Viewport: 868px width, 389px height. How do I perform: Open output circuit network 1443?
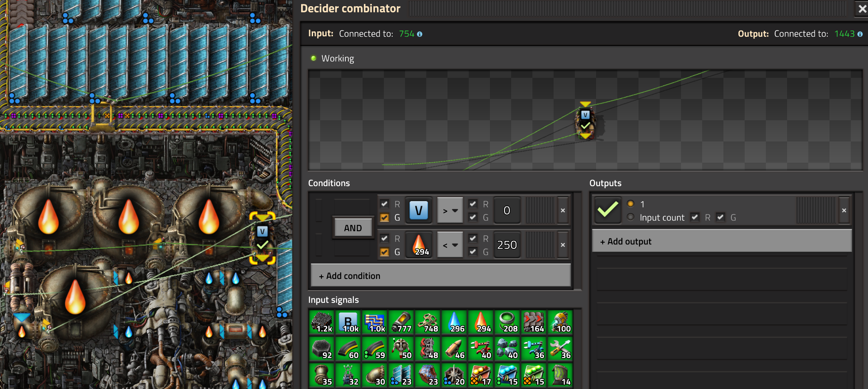pos(844,34)
